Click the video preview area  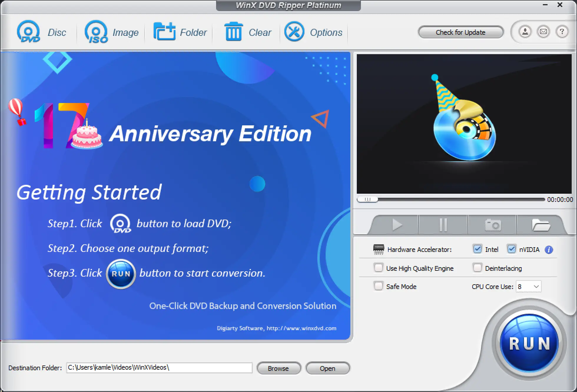coord(464,124)
